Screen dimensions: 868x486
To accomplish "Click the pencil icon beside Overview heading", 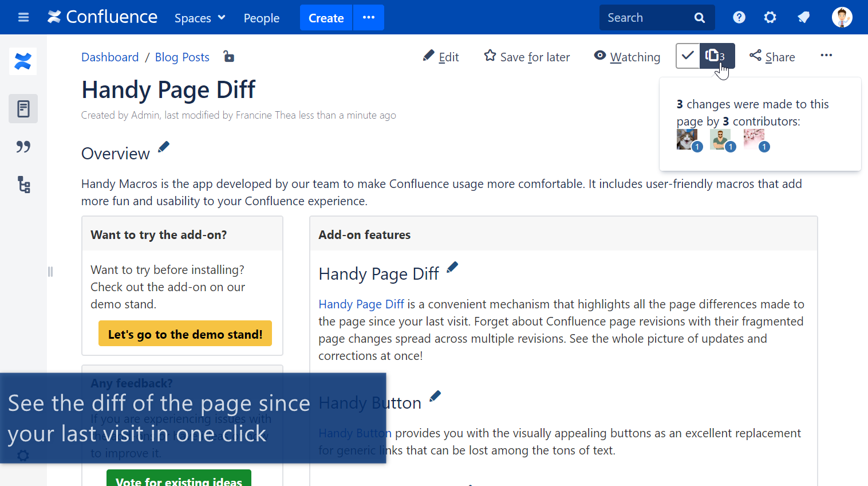I will (164, 147).
